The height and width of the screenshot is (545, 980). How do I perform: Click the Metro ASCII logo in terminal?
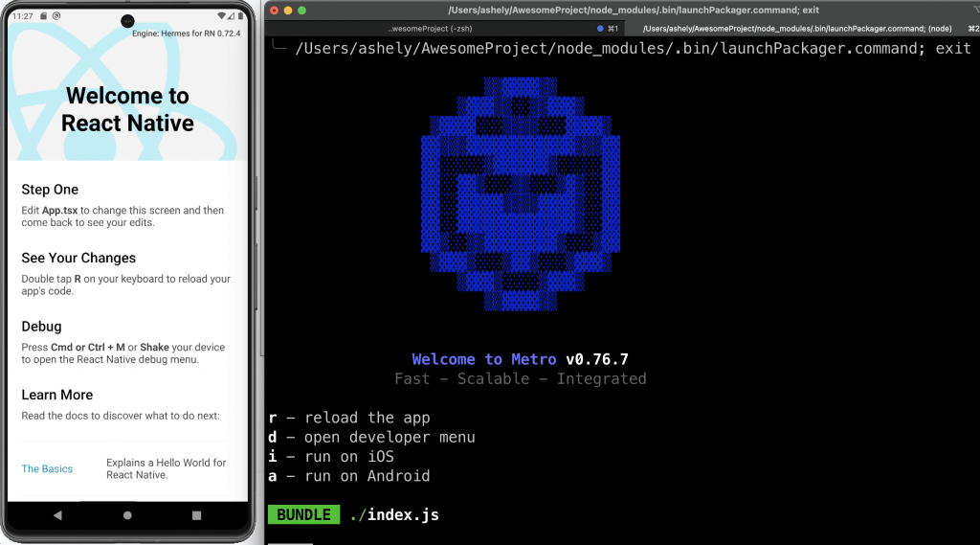point(521,194)
